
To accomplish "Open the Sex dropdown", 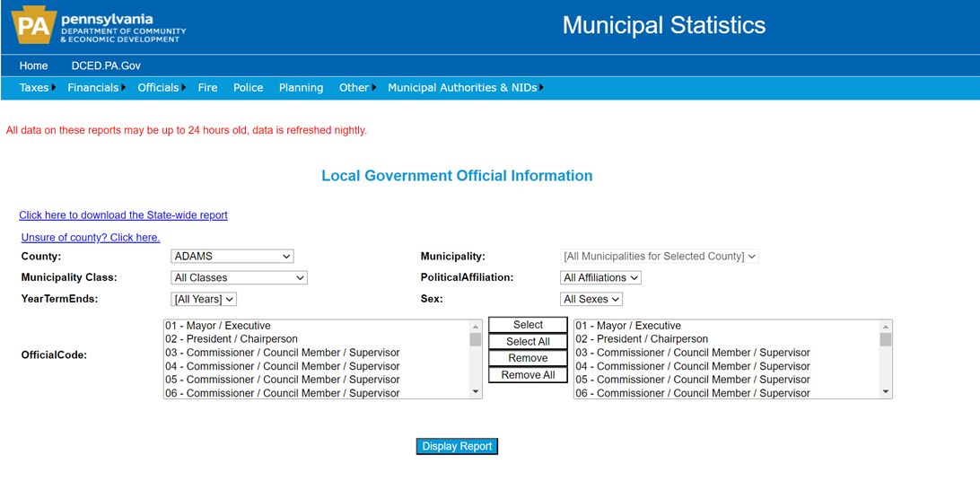I will [x=591, y=300].
